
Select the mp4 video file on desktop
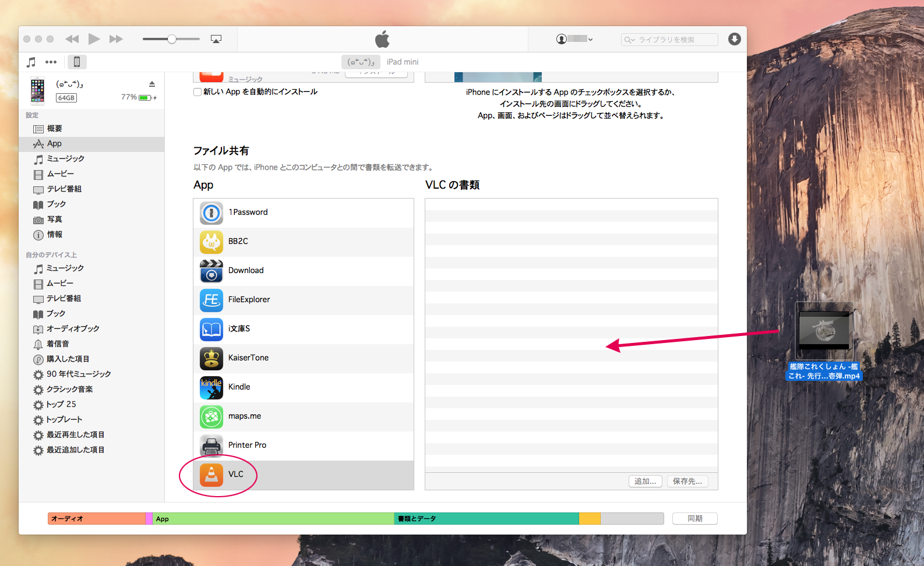coord(824,341)
